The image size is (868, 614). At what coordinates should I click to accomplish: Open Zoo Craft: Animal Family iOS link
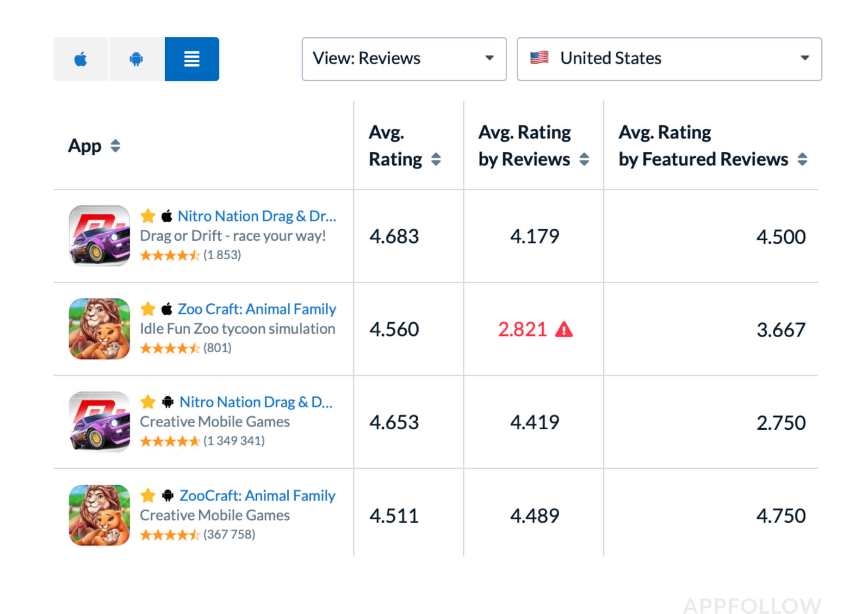click(x=257, y=309)
